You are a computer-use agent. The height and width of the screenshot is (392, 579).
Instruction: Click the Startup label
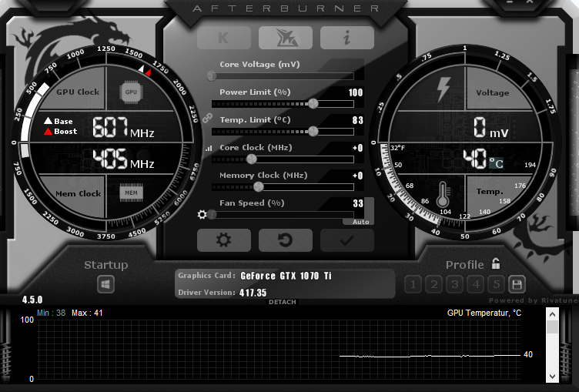(x=106, y=265)
